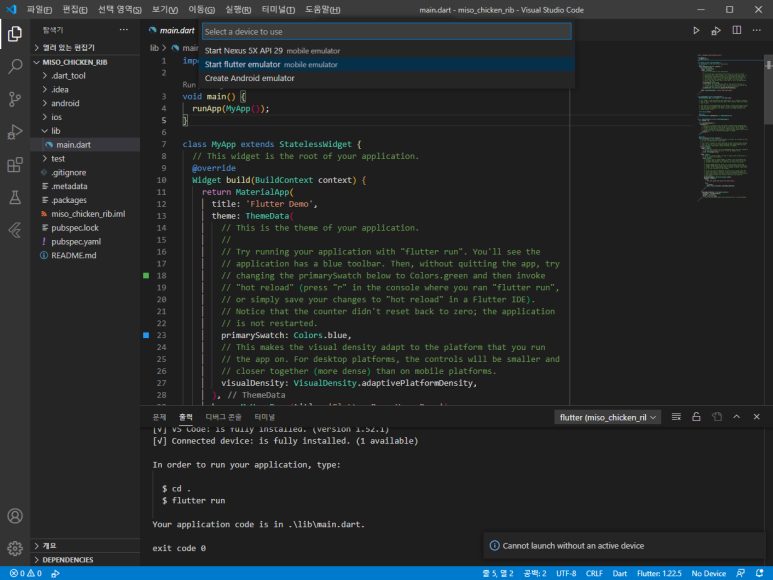Image resolution: width=773 pixels, height=580 pixels.
Task: Maximize the bottom panel with chevron up
Action: [737, 417]
